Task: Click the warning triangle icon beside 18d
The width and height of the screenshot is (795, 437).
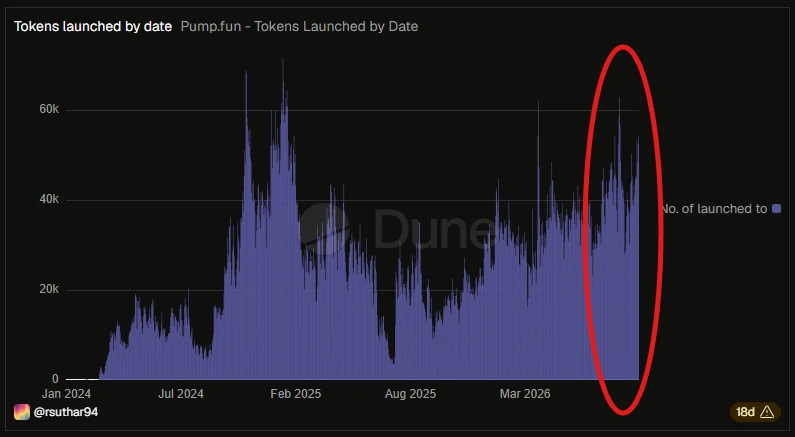Action: [x=767, y=412]
